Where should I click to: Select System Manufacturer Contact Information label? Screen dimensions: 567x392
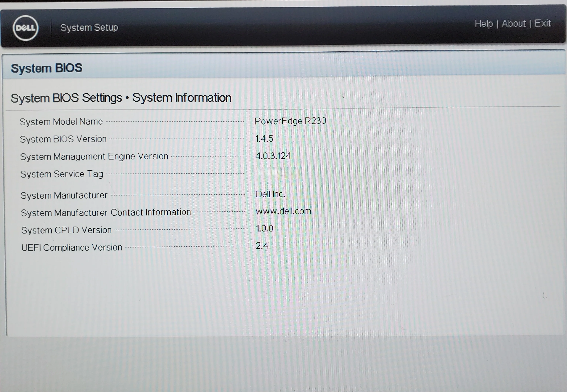tap(106, 212)
